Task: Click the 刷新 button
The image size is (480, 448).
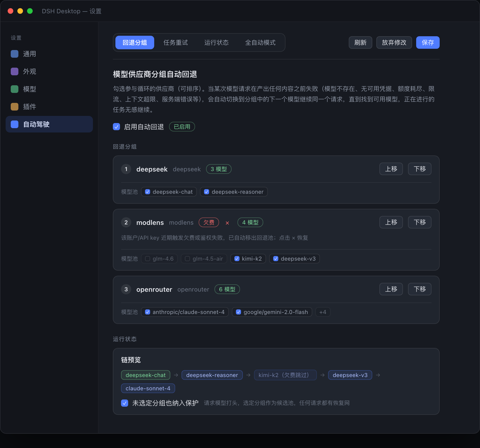Action: (x=360, y=42)
